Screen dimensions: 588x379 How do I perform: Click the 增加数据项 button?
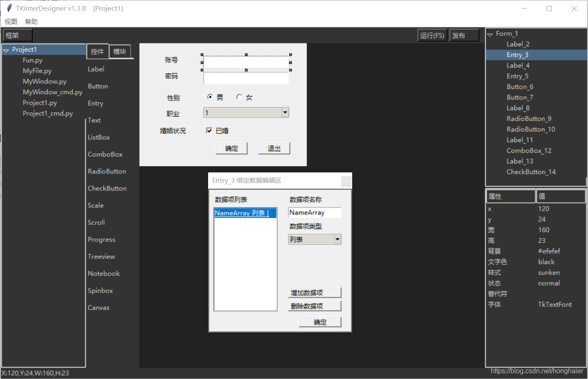[315, 293]
